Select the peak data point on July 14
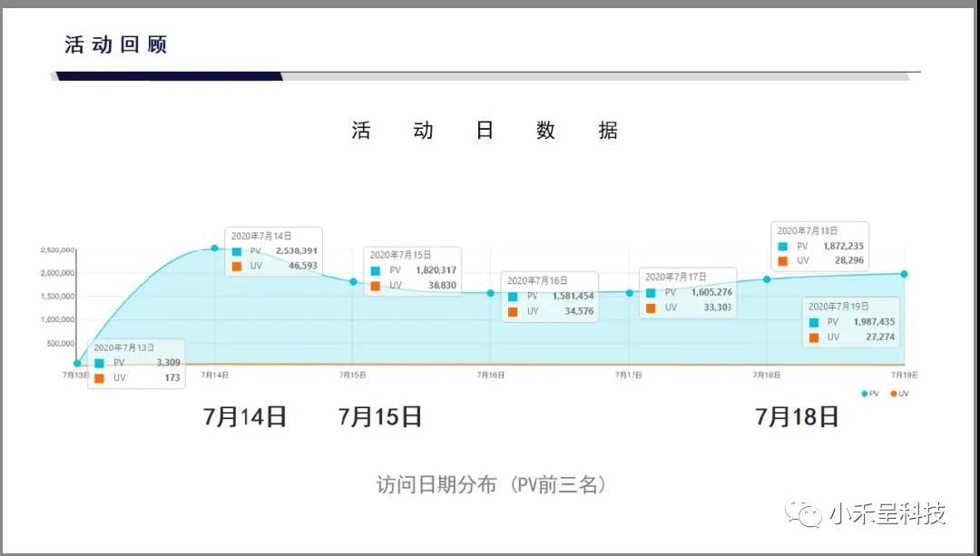 215,248
